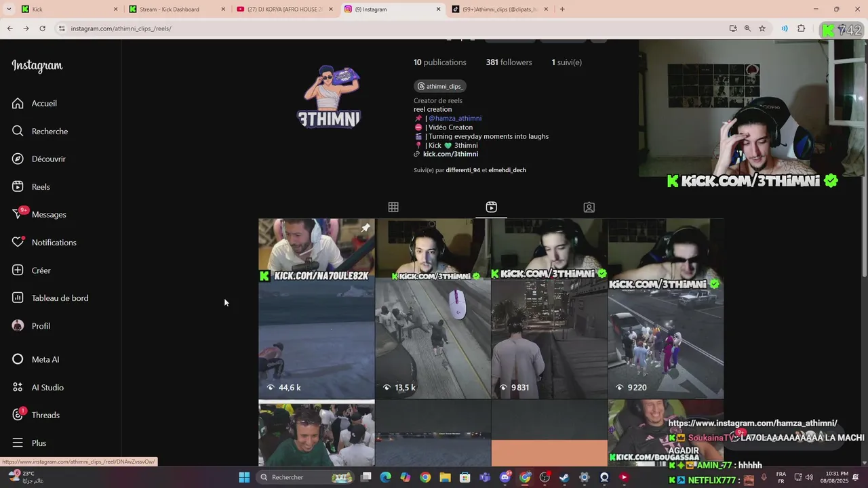Screen dimensions: 868x488
Task: Open the Windows Start menu
Action: point(244,477)
